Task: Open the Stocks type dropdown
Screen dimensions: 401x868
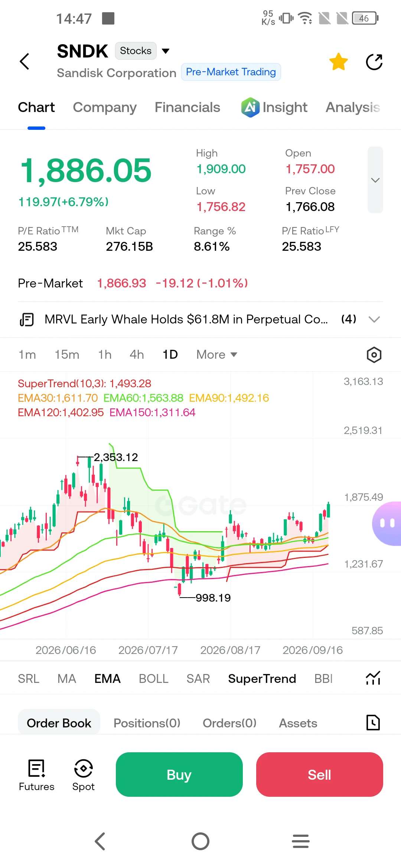Action: (x=143, y=51)
